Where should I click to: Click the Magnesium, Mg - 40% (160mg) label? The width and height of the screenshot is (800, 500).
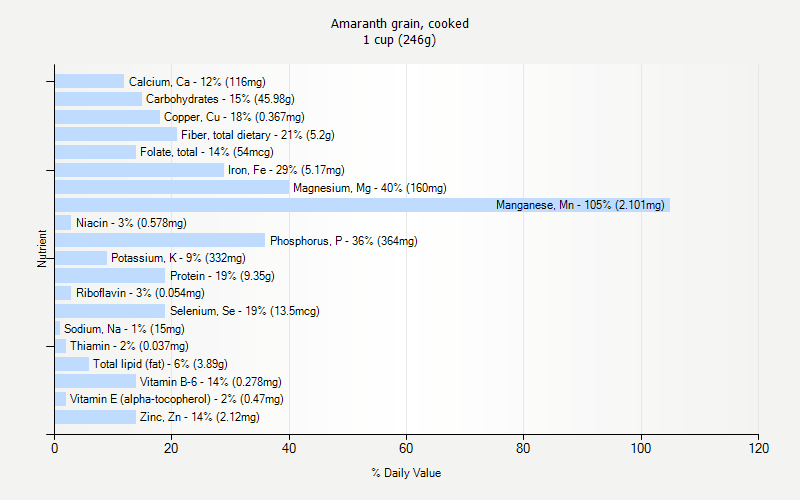[x=370, y=188]
